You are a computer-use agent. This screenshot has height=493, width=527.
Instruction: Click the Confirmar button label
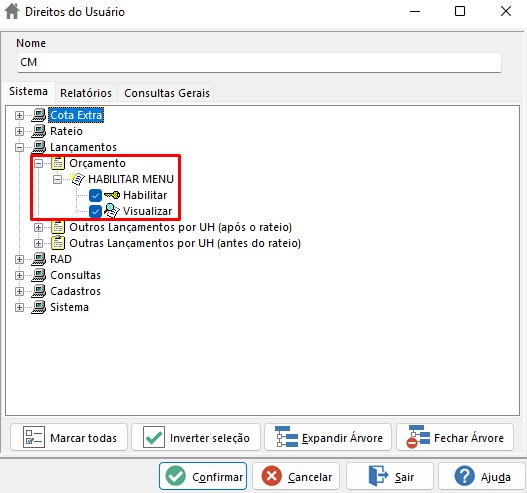coord(217,477)
